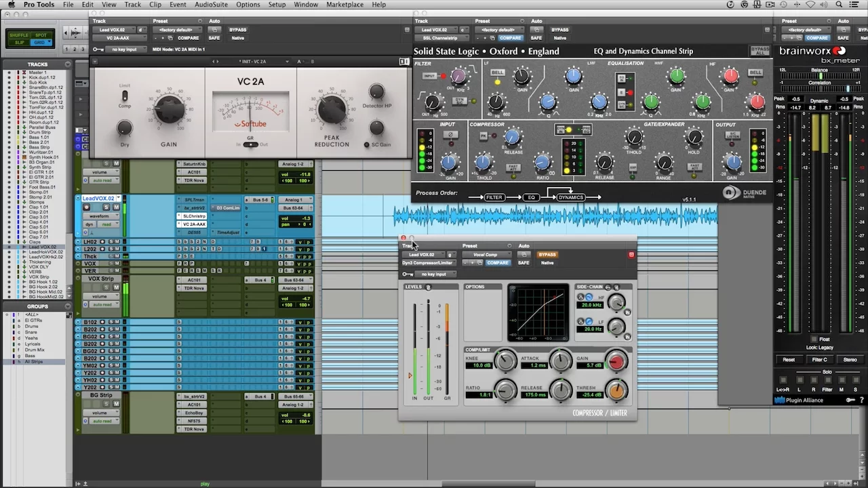Select the LeadVOX.02 track name in edit window

point(99,199)
